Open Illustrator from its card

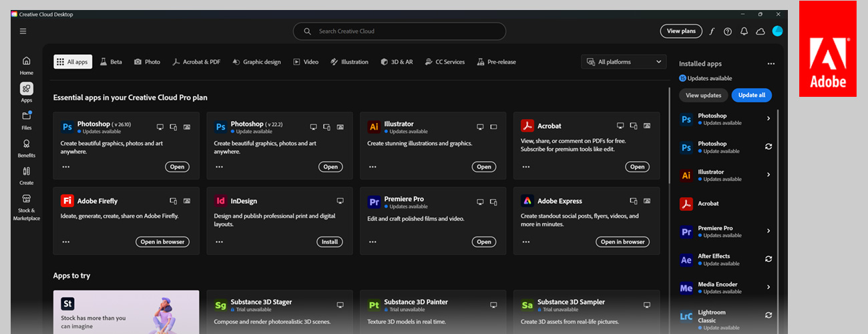tap(484, 167)
